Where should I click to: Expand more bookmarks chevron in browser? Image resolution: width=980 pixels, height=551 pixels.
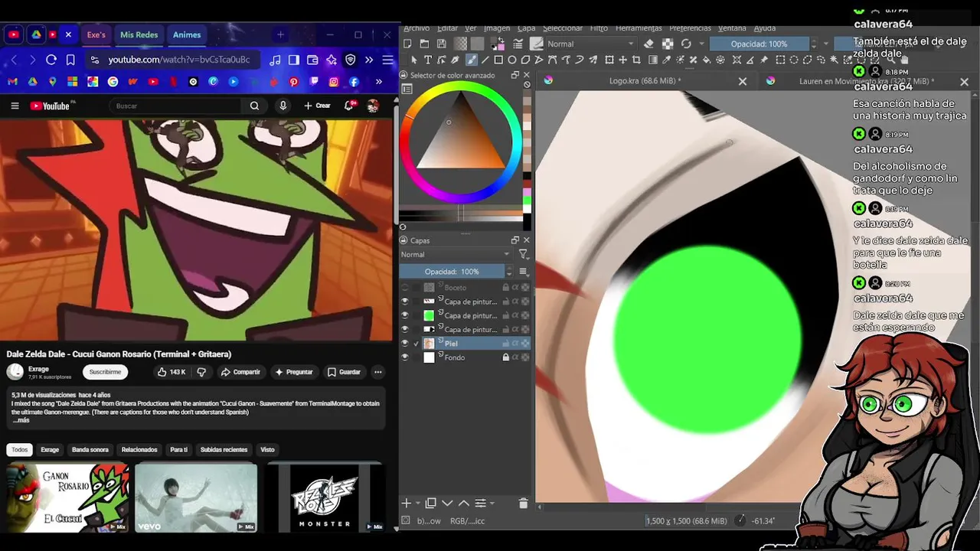[379, 82]
